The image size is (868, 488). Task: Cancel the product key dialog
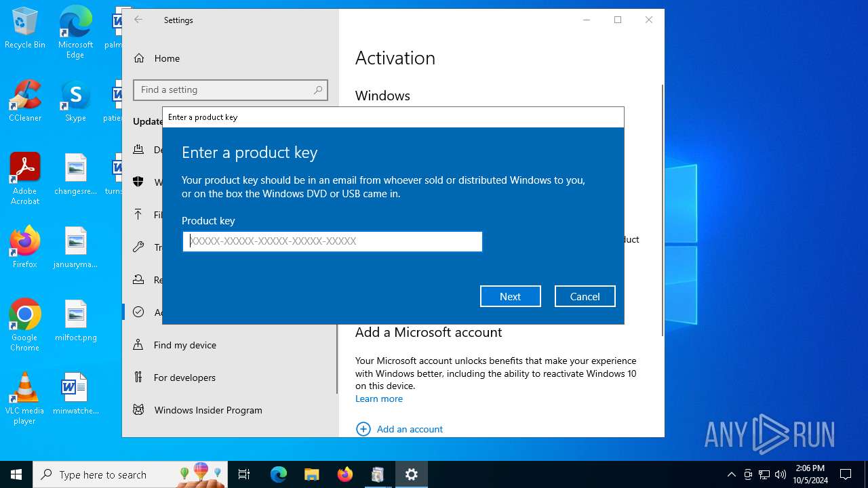[x=585, y=296]
